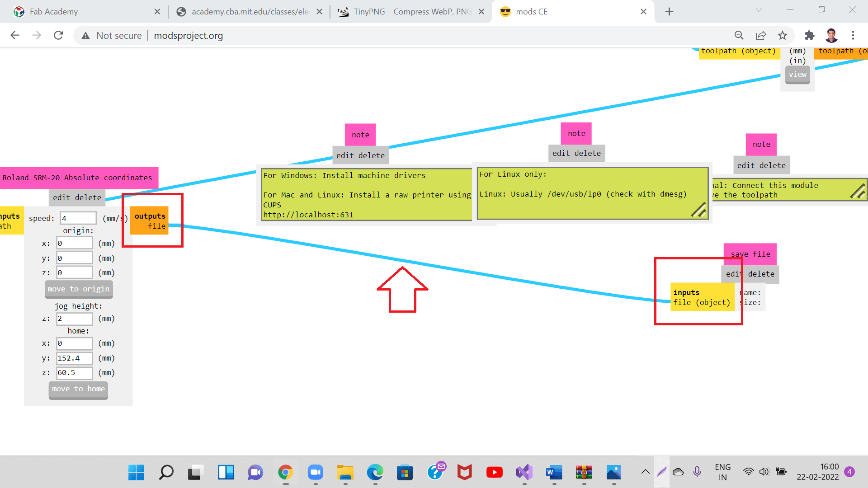Click the move to home button
868x488 pixels.
click(x=78, y=389)
